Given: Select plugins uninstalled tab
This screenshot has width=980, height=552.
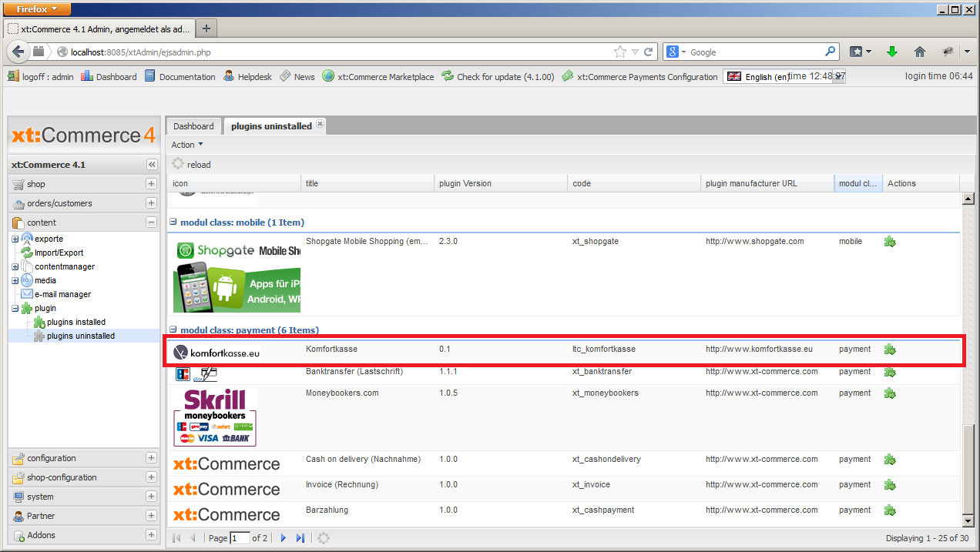Looking at the screenshot, I should click(x=271, y=126).
